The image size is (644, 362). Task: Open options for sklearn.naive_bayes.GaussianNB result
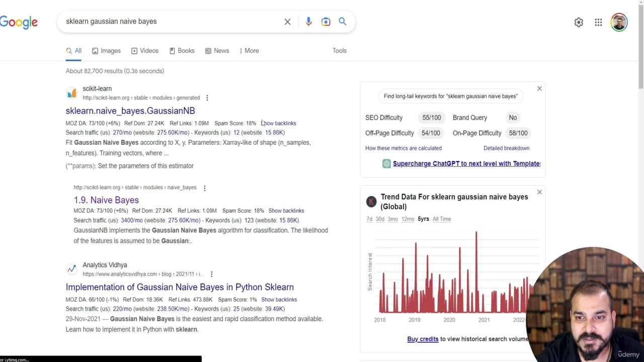point(207,98)
